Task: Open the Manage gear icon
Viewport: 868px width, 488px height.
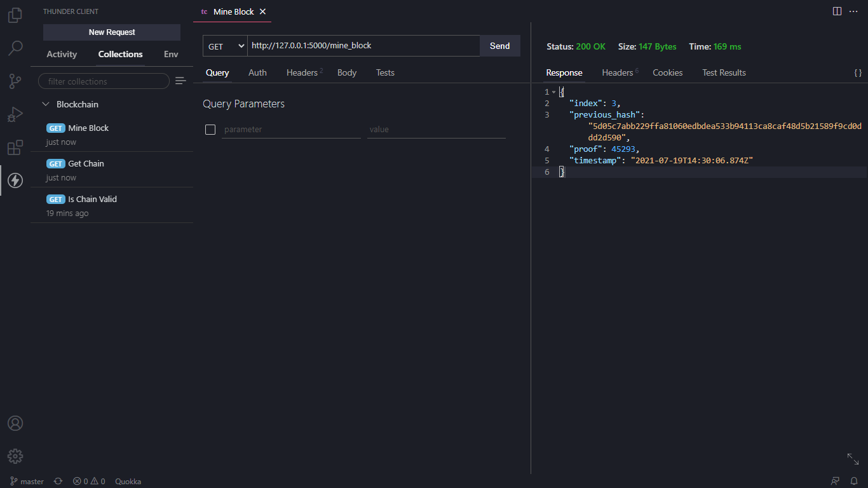Action: pyautogui.click(x=15, y=456)
